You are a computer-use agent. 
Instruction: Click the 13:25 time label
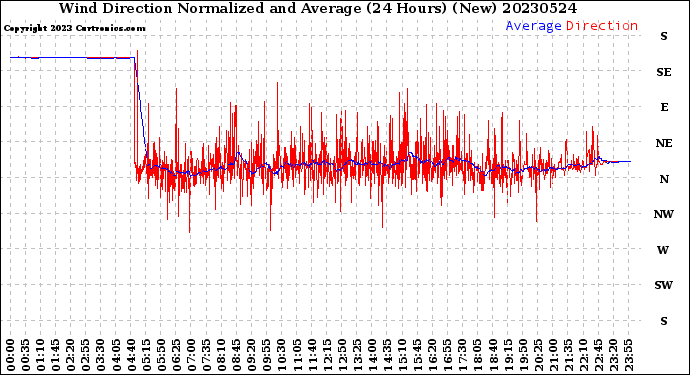point(357,355)
